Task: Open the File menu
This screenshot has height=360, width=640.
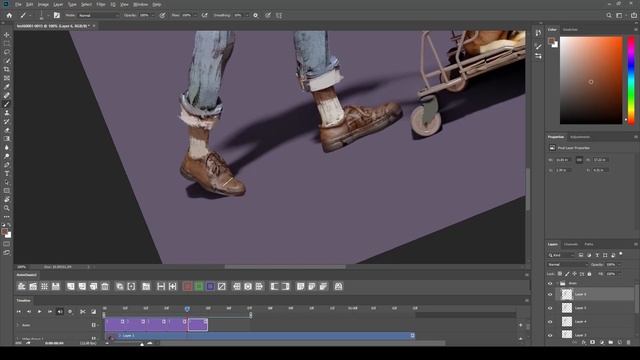Action: tap(18, 4)
